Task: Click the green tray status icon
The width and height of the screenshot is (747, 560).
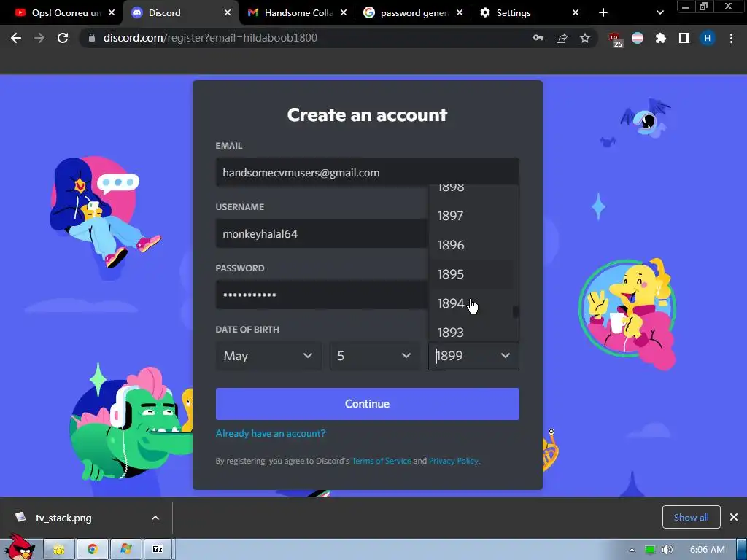Action: pyautogui.click(x=650, y=550)
